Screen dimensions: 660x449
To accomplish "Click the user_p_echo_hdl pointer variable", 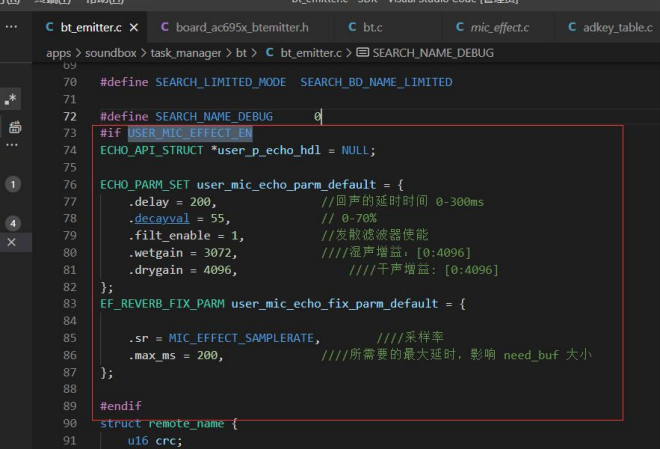I will (x=269, y=150).
